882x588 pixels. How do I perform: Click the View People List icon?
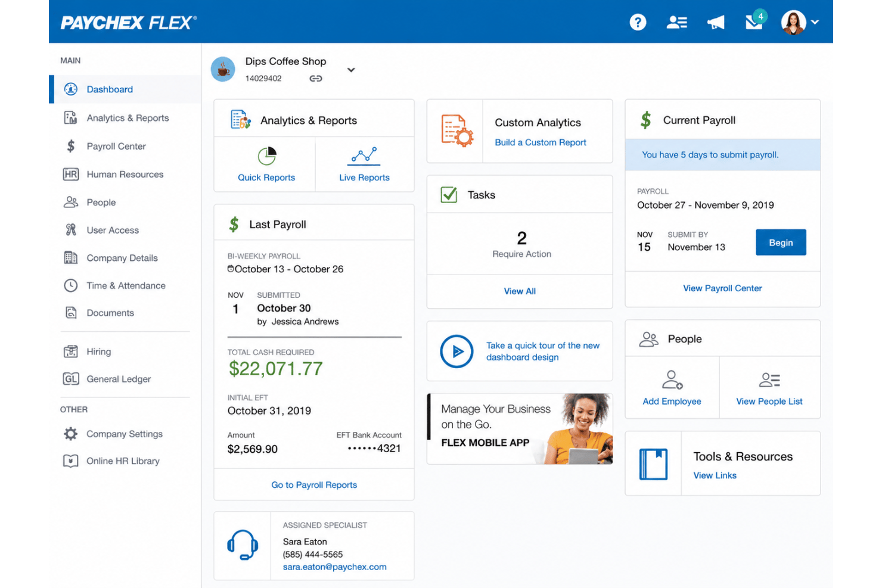point(769,379)
